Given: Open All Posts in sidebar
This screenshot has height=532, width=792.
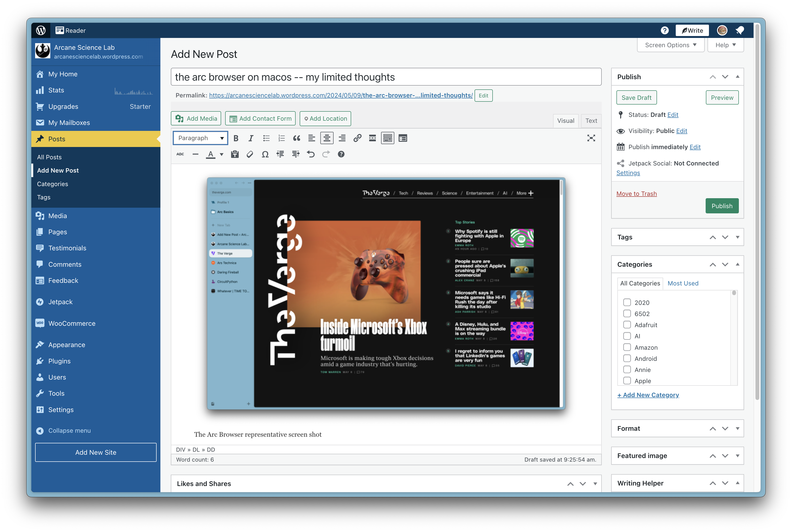Looking at the screenshot, I should [x=49, y=157].
